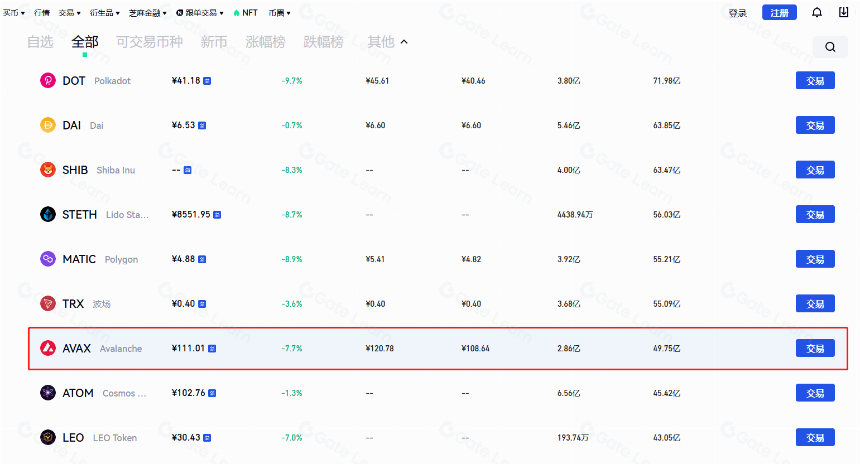Switch to the 自选 tab
The width and height of the screenshot is (860, 464).
[40, 42]
